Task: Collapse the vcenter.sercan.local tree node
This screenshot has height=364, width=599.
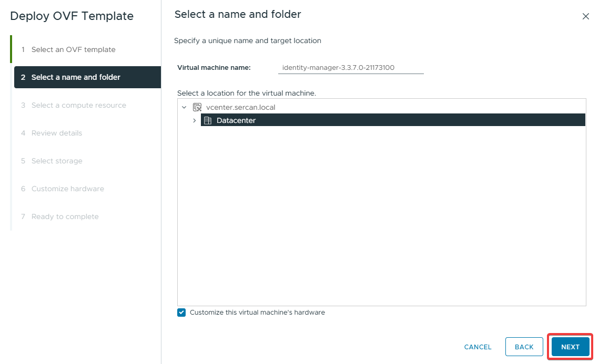Action: click(x=184, y=107)
